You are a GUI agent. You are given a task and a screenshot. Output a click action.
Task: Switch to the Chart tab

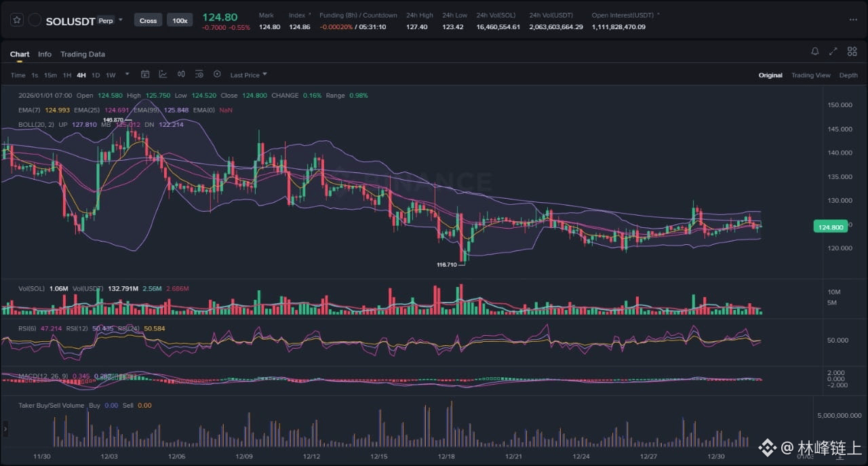click(x=20, y=54)
